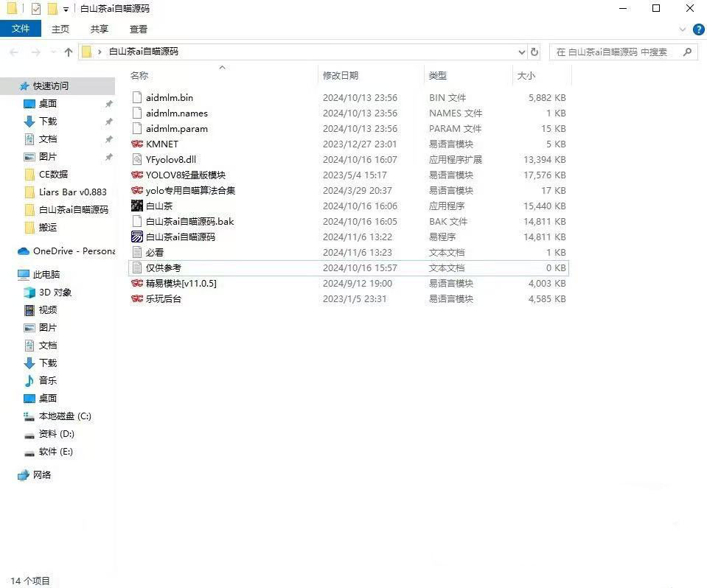Screen dimensions: 707x588
Task: Click the NAMES 文件 type cell
Action: point(456,113)
